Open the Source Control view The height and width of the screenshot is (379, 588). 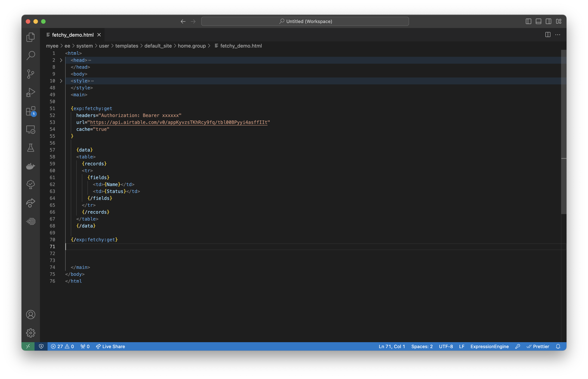[x=30, y=74]
